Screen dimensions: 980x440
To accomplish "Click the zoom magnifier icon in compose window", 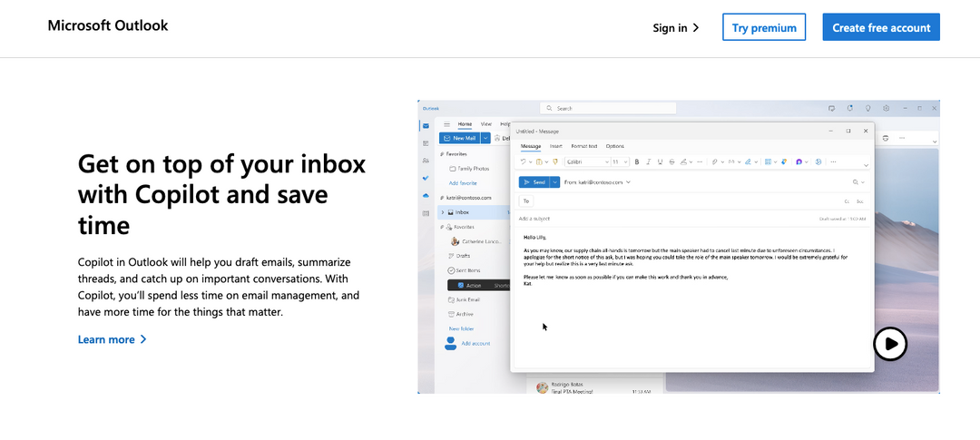I will click(856, 181).
